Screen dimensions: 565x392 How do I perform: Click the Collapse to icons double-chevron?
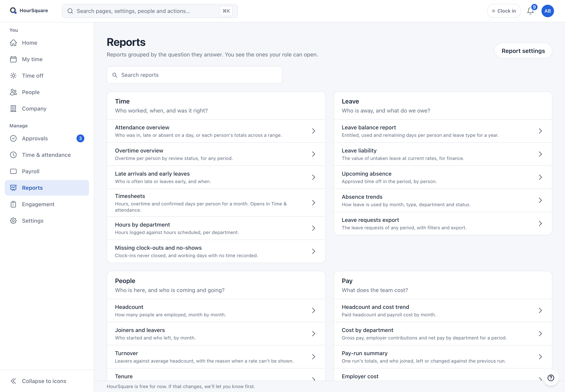13,381
